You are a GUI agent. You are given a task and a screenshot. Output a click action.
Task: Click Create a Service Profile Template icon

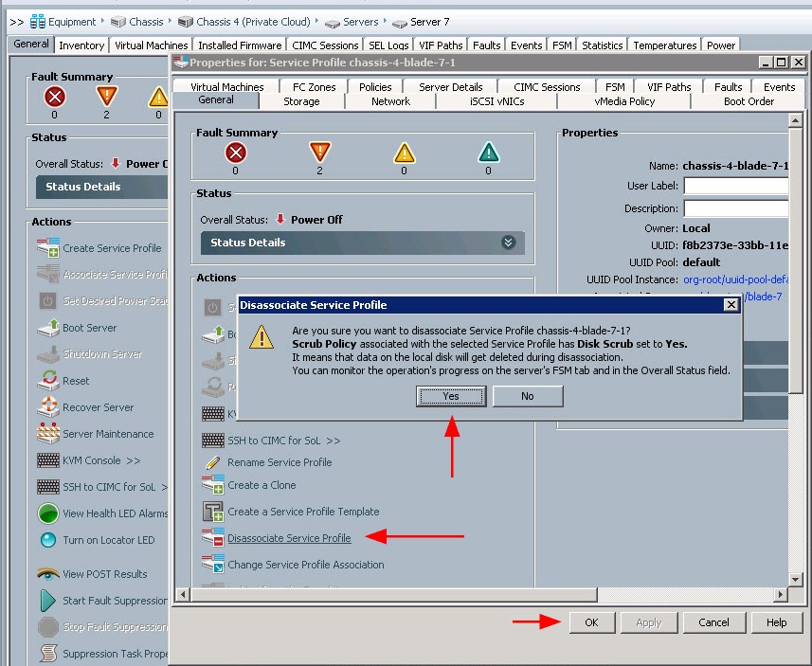point(213,512)
